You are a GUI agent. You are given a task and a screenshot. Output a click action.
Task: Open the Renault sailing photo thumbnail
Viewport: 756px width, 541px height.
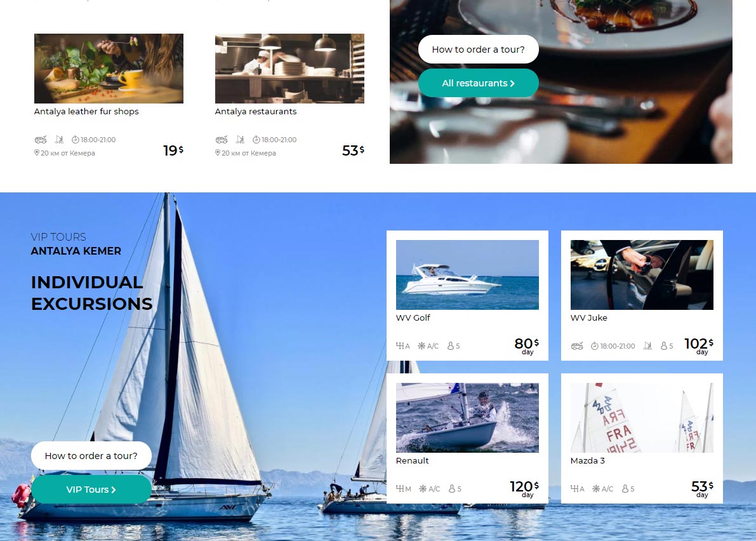click(467, 418)
